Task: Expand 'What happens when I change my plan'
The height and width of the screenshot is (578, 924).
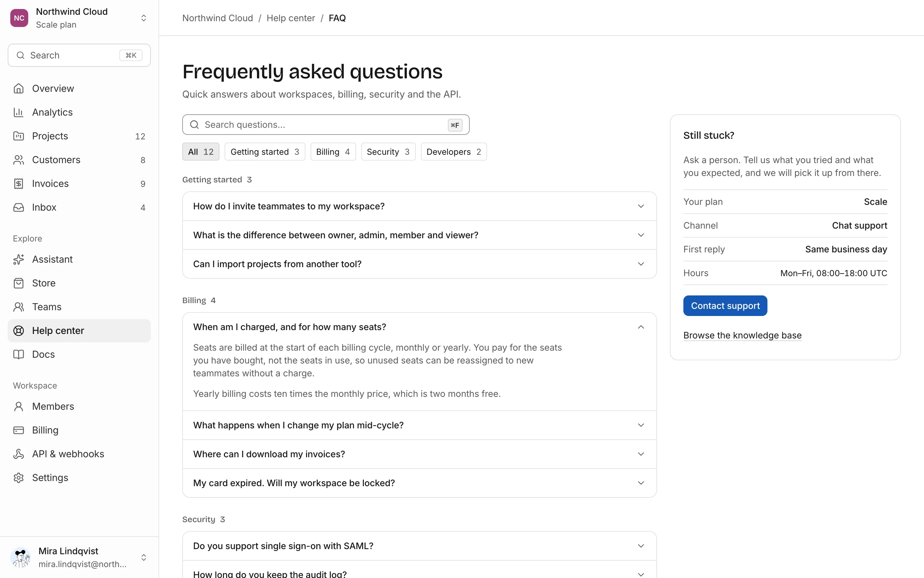Action: [419, 425]
